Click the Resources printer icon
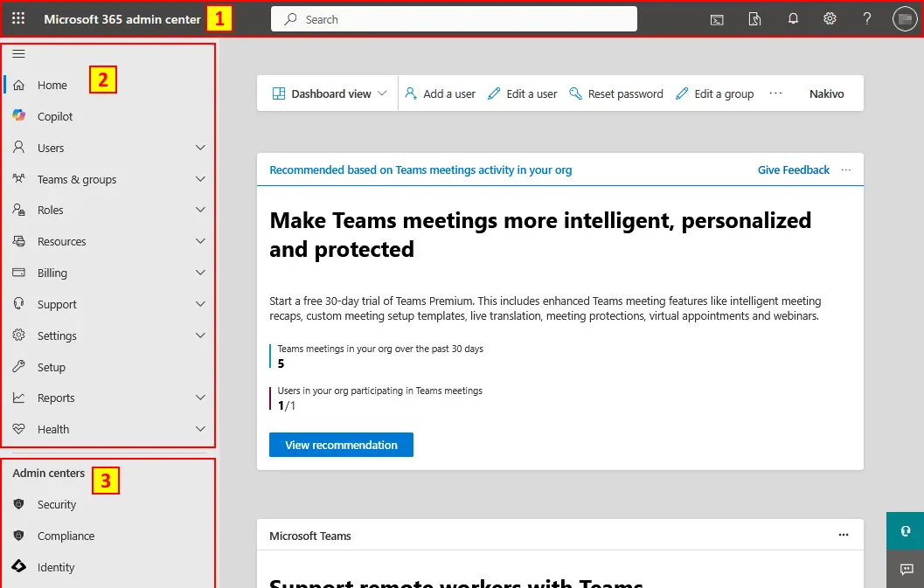924x588 pixels. [19, 241]
